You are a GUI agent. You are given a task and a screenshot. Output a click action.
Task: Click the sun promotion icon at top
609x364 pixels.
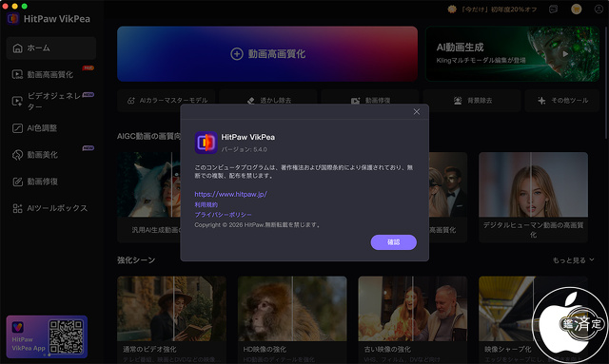(x=452, y=9)
